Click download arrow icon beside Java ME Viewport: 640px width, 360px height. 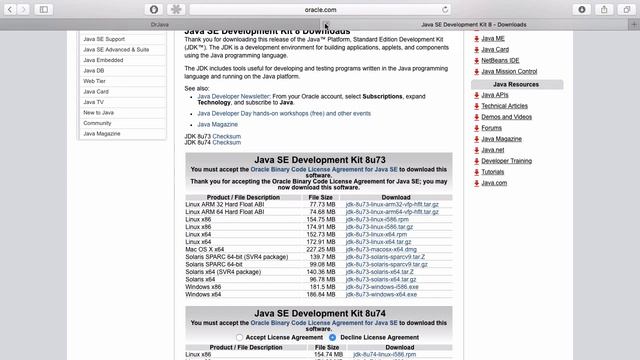point(476,39)
